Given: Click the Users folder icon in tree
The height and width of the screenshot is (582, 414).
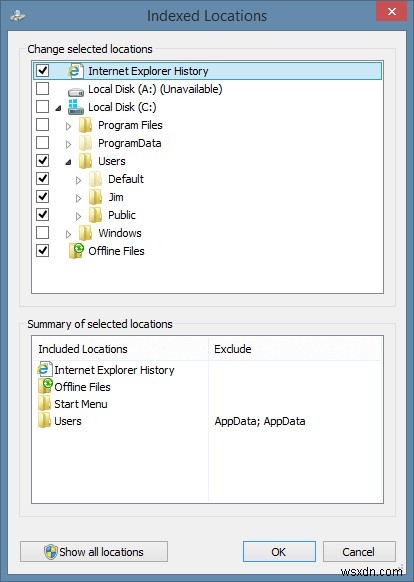Looking at the screenshot, I should click(x=86, y=161).
